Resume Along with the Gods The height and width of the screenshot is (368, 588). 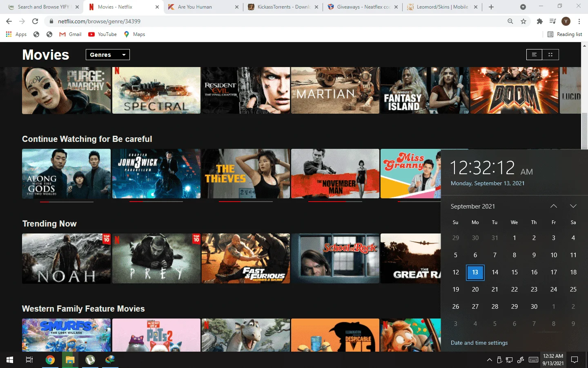pos(66,174)
